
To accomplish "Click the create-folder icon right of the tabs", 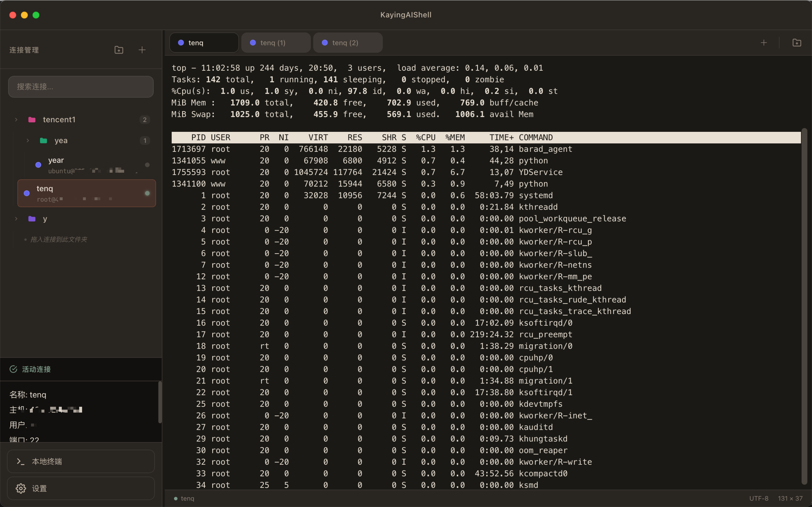I will click(796, 43).
